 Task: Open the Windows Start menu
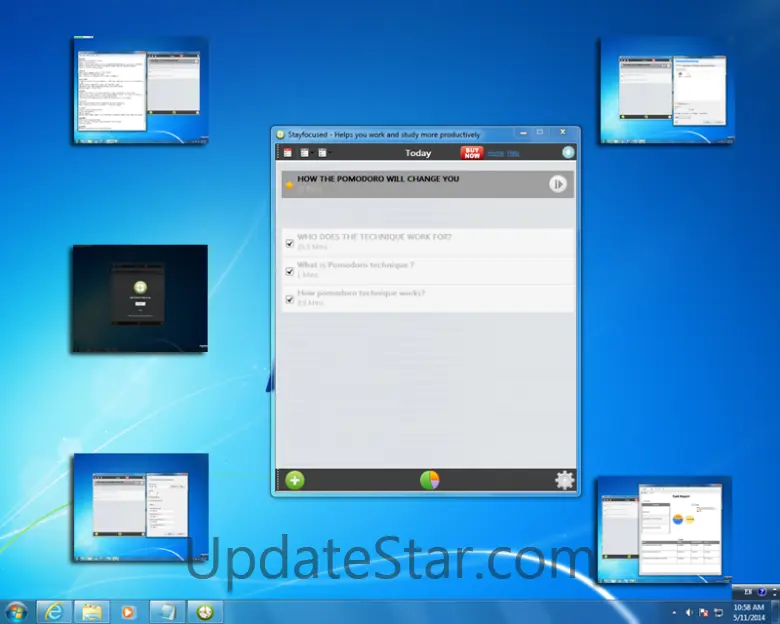click(16, 612)
